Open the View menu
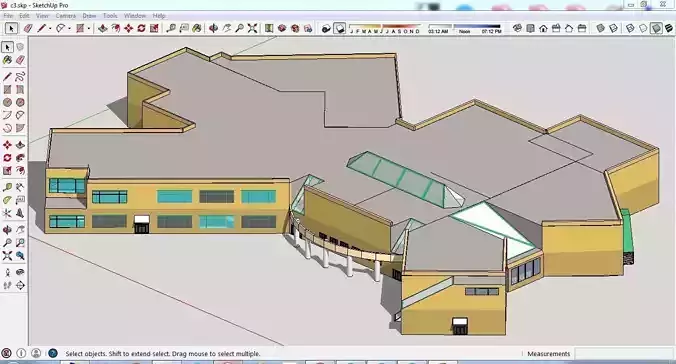The width and height of the screenshot is (676, 364). pyautogui.click(x=42, y=16)
